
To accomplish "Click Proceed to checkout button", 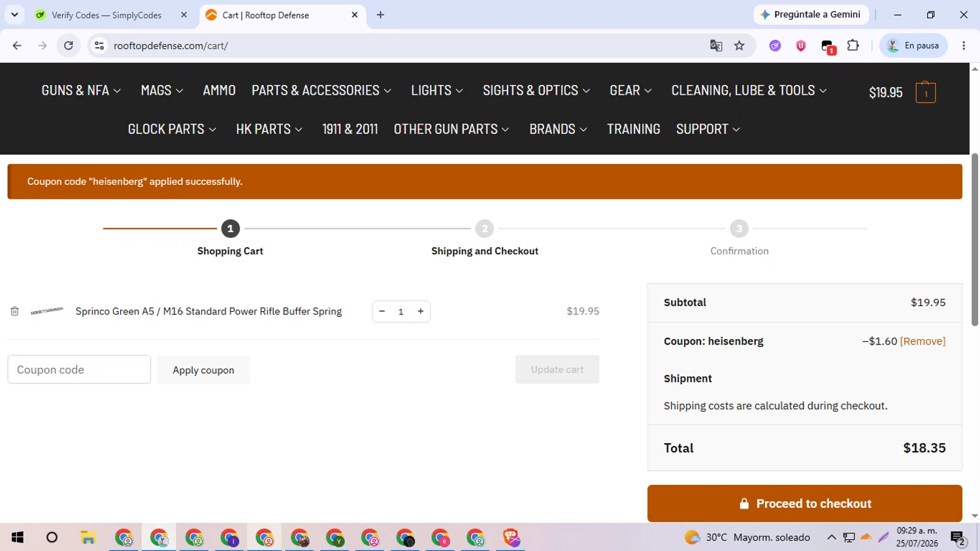I will coord(805,503).
